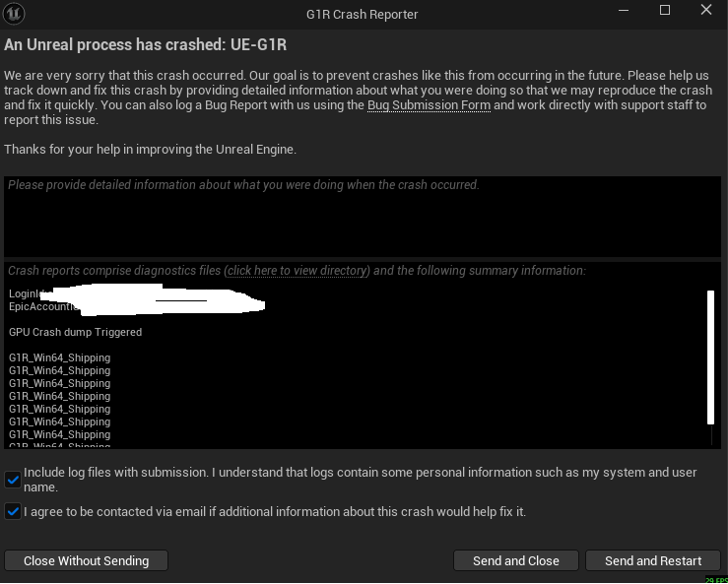Open click here to view directory link
728x584 pixels.
coord(297,271)
